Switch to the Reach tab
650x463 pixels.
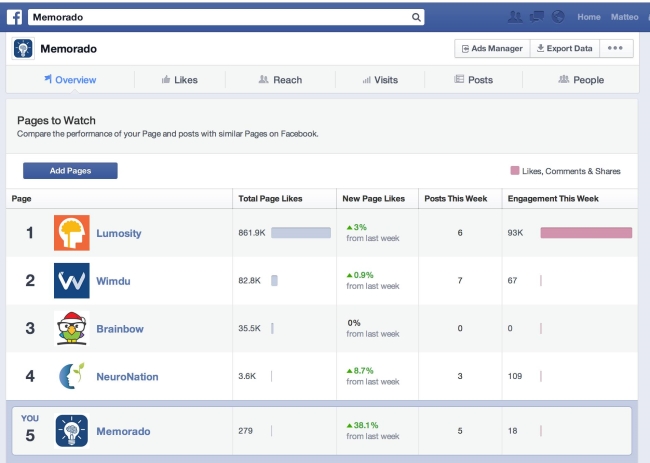280,80
